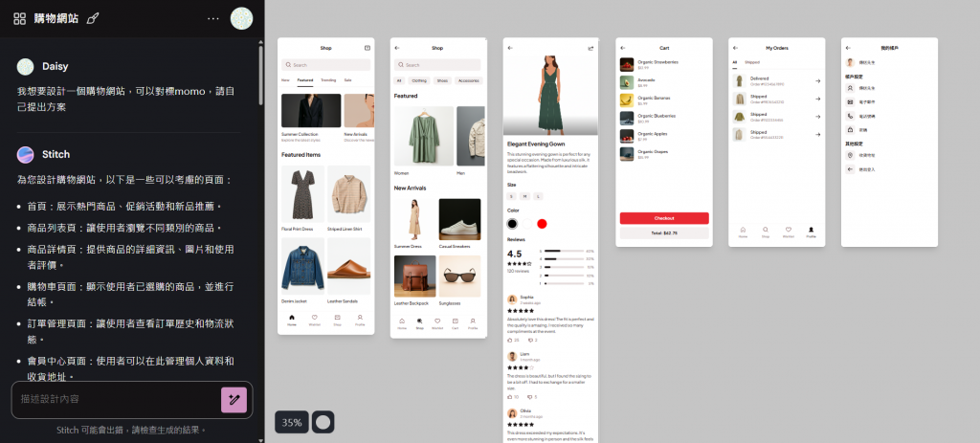Click thumbs-up icon under Sophia's review
Viewport: 980px width, 443px height.
point(510,340)
